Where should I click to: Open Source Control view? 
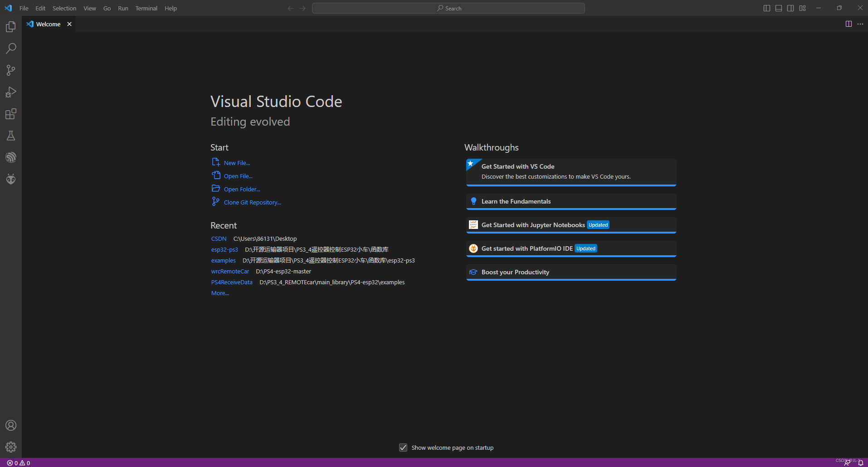click(x=11, y=70)
